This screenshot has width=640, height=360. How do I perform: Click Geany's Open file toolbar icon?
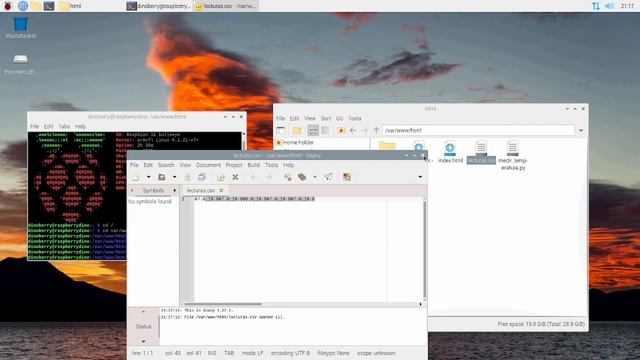(x=162, y=177)
